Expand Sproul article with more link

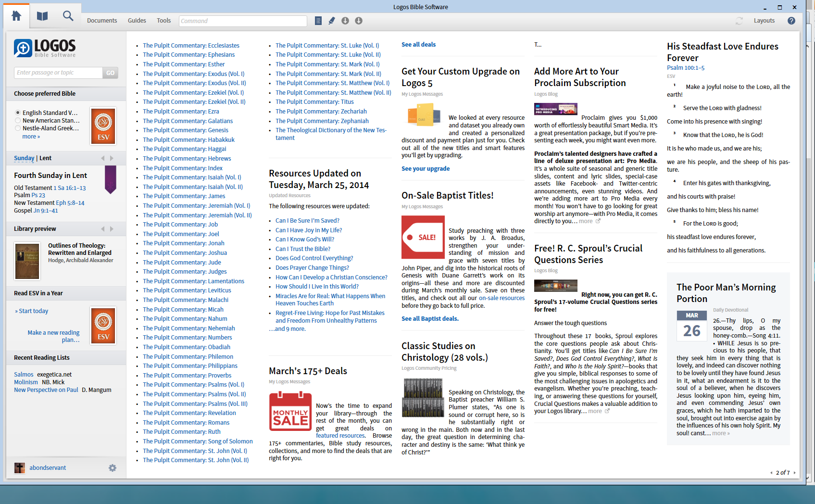click(x=595, y=411)
